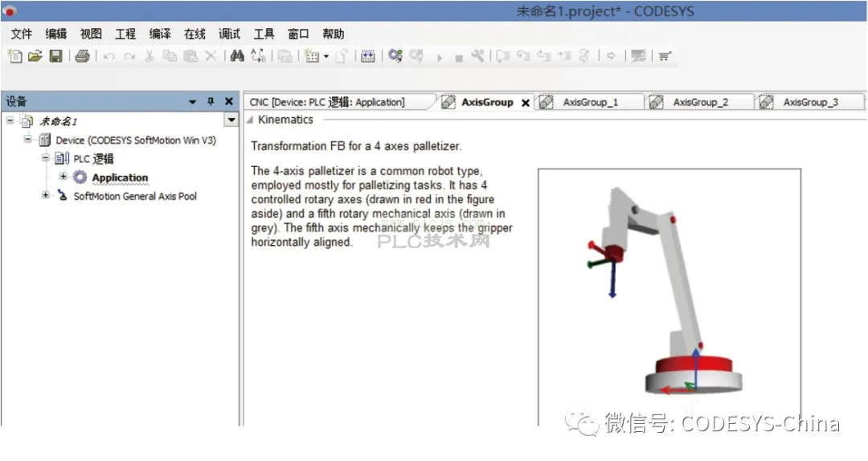868x461 pixels.
Task: Select the PLC 逻辑 tree item
Action: tap(93, 159)
